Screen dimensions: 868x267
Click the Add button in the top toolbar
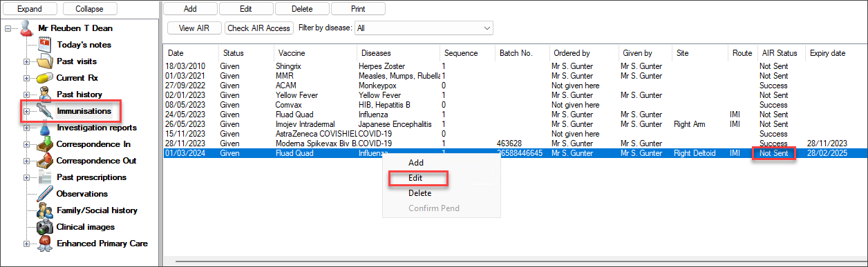point(190,9)
